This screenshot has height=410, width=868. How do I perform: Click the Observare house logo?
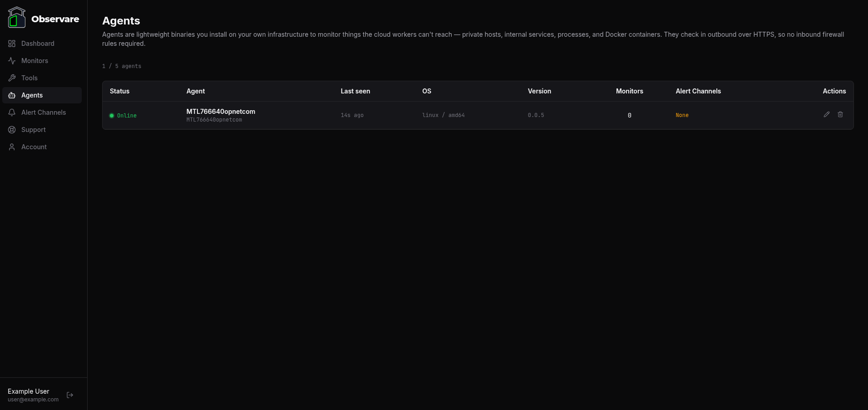(x=17, y=17)
